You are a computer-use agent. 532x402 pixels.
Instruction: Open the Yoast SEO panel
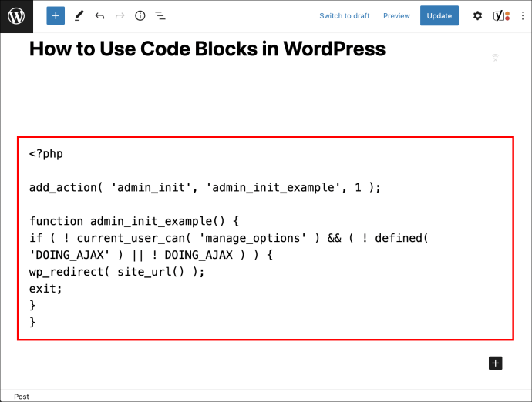point(501,15)
